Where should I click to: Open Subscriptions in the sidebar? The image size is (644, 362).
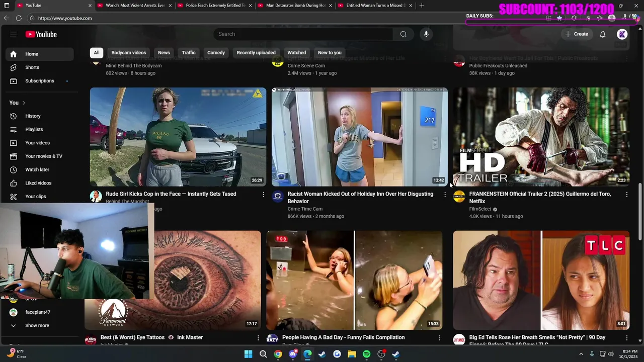[x=40, y=81]
